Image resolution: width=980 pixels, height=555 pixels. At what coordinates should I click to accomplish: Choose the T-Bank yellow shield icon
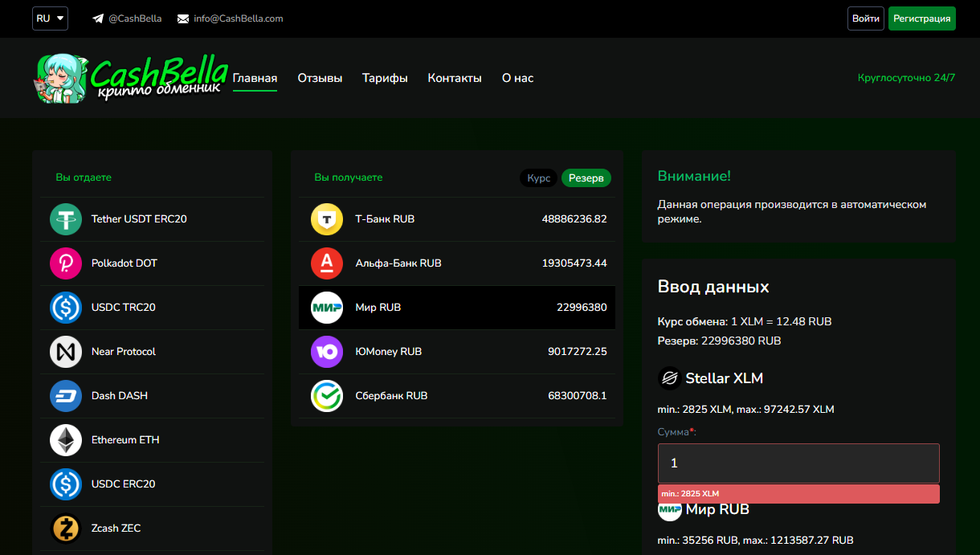(x=327, y=219)
